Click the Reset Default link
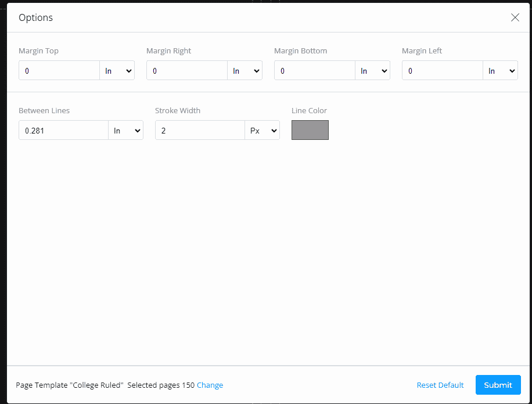 440,385
